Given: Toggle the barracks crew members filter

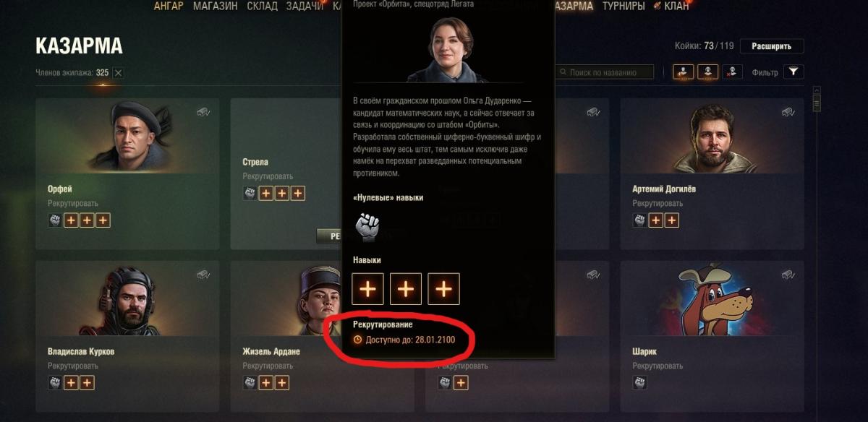Looking at the screenshot, I should click(707, 72).
